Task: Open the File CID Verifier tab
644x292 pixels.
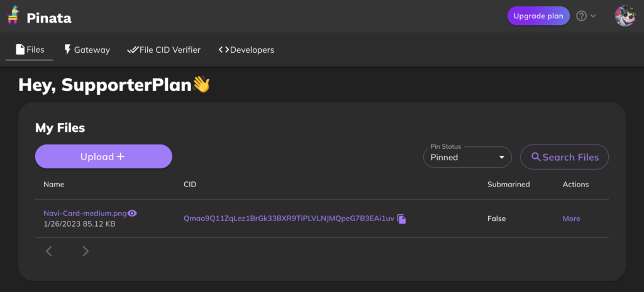Action: pos(164,50)
